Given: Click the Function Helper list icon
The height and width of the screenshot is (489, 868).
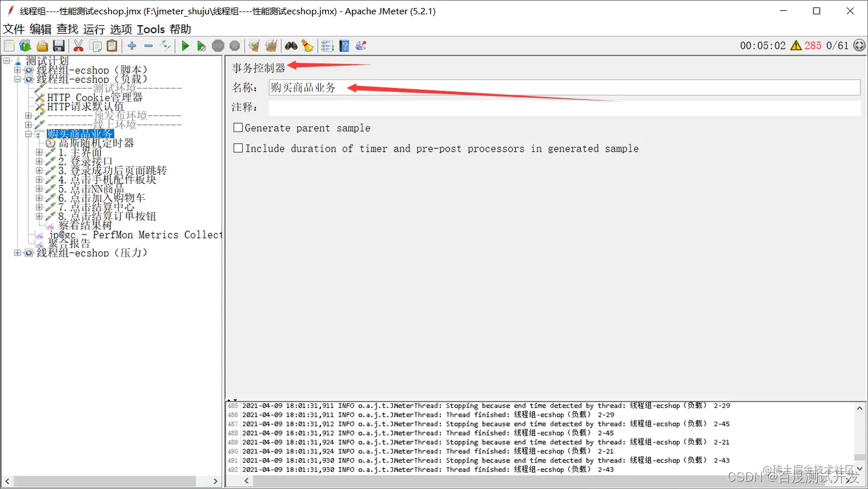Looking at the screenshot, I should click(x=327, y=46).
